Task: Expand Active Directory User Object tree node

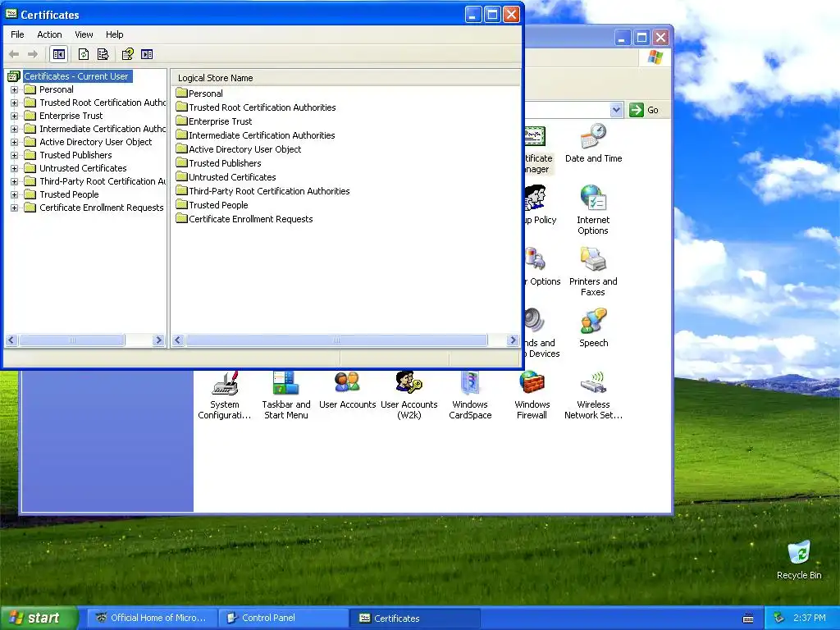Action: pyautogui.click(x=15, y=142)
